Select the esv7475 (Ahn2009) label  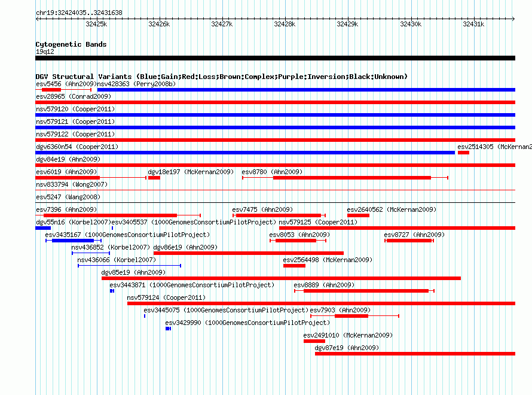(x=262, y=209)
